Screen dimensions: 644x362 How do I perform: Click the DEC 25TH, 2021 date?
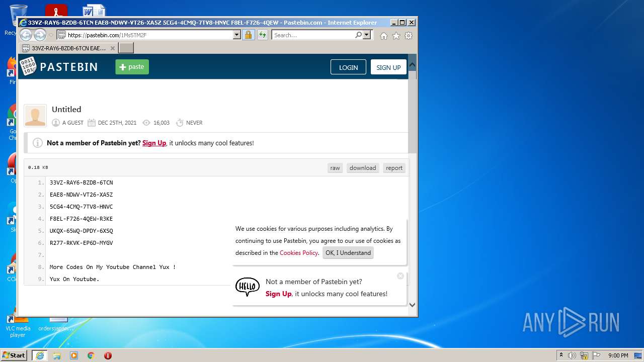click(117, 123)
